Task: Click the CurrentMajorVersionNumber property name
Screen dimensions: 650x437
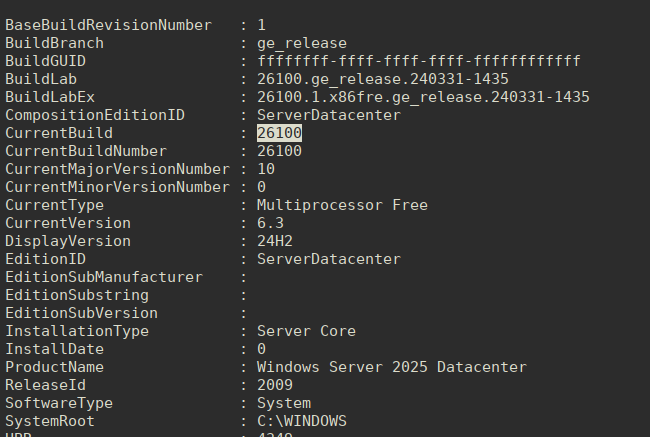Action: (x=117, y=169)
